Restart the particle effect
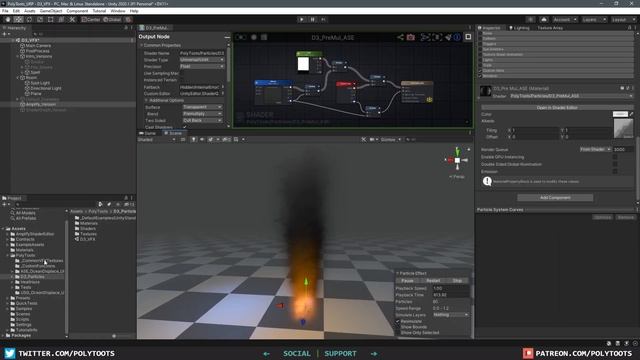This screenshot has height=360, width=640. 433,281
